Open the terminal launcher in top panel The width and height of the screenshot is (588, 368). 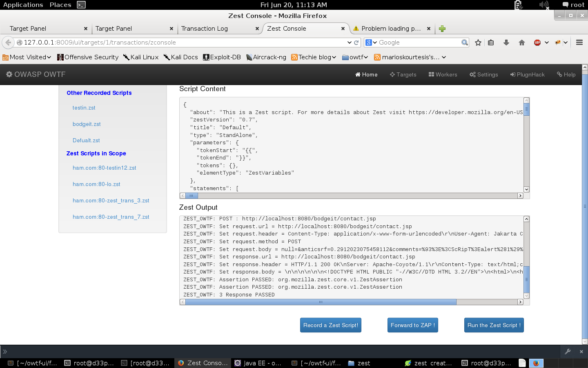click(x=81, y=5)
